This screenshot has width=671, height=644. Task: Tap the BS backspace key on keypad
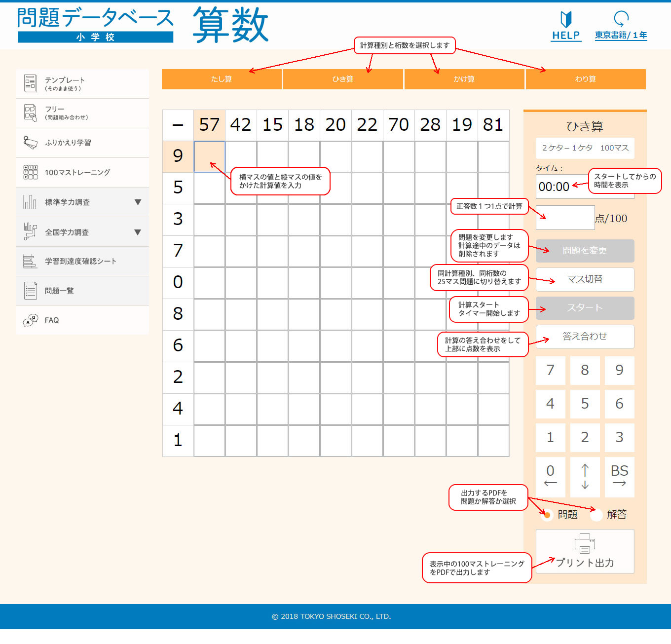pos(619,477)
